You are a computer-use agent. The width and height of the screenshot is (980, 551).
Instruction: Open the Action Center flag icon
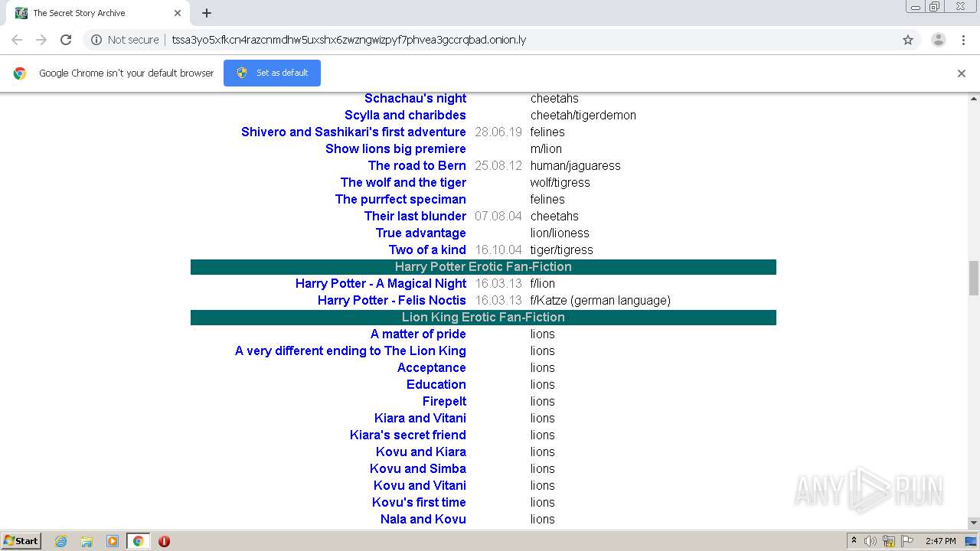[907, 541]
